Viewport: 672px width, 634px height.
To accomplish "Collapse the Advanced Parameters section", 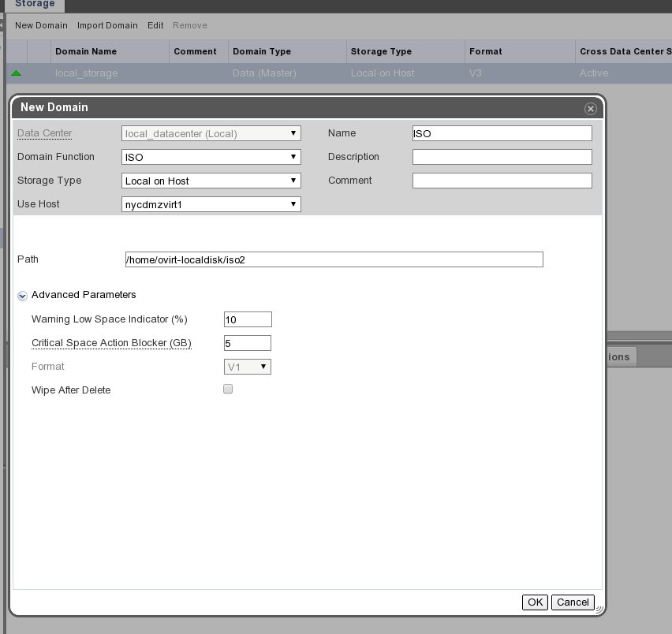I will click(23, 295).
